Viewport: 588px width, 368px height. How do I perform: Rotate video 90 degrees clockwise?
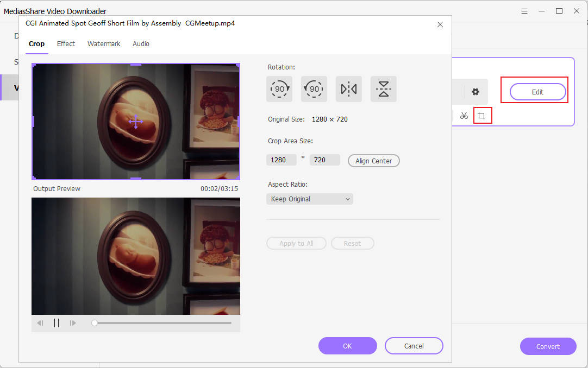[x=279, y=89]
